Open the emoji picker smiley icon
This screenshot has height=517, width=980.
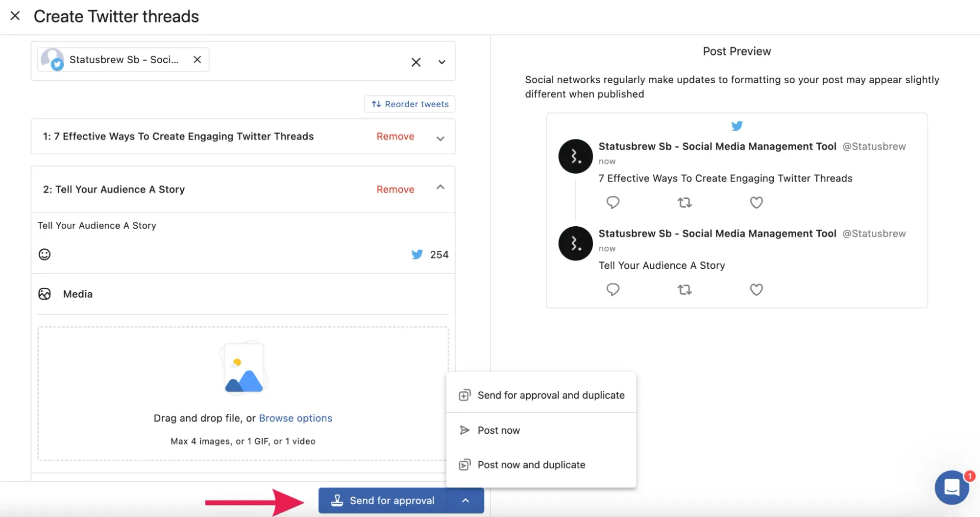[45, 254]
